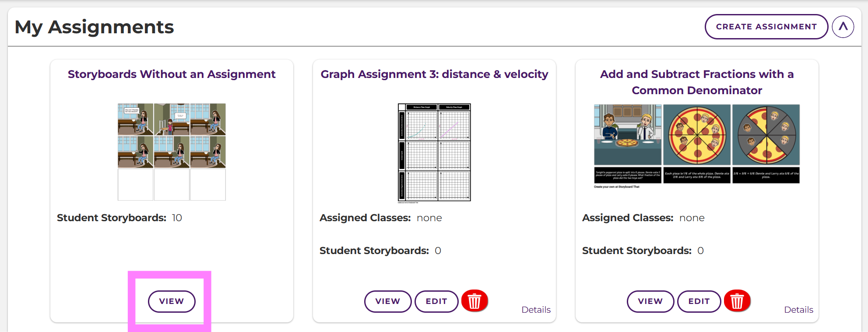Click the eight-slice pizza storyboard cell
Screen dimensions: 868x332
(x=697, y=134)
